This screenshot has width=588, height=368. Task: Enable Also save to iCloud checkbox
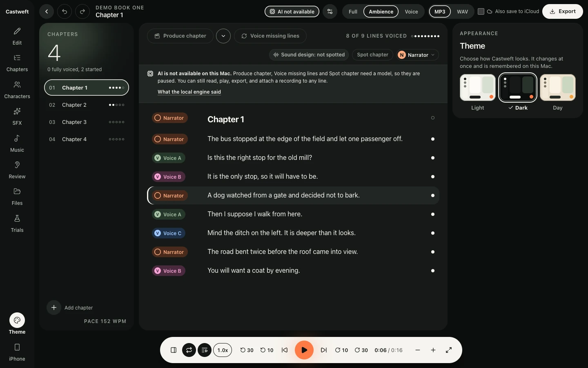[x=481, y=11]
